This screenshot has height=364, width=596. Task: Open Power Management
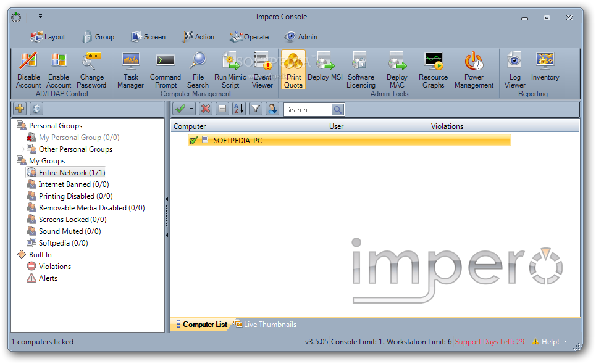pos(474,70)
